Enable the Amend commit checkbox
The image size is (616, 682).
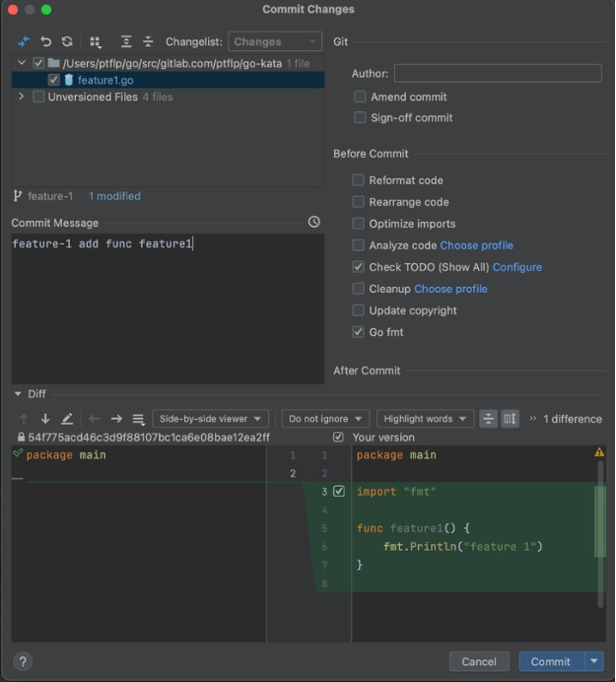coord(360,97)
